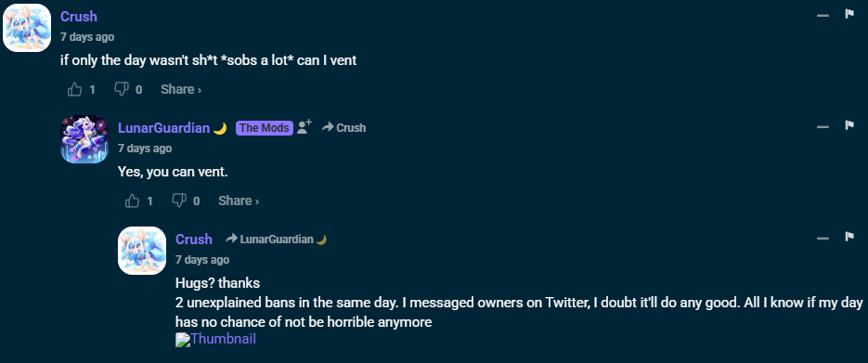Viewport: 868px width, 363px height.
Task: Open LunarGuardian's avatar image
Action: tap(84, 139)
